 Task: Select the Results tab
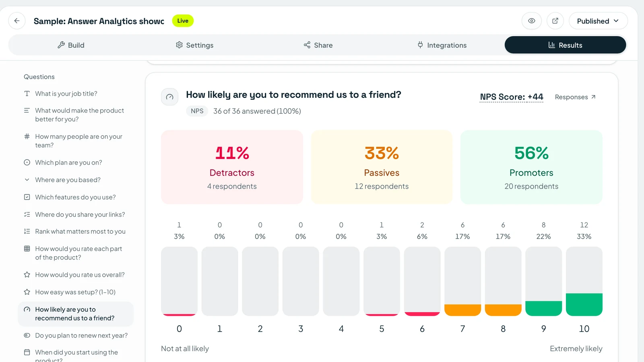pos(565,45)
